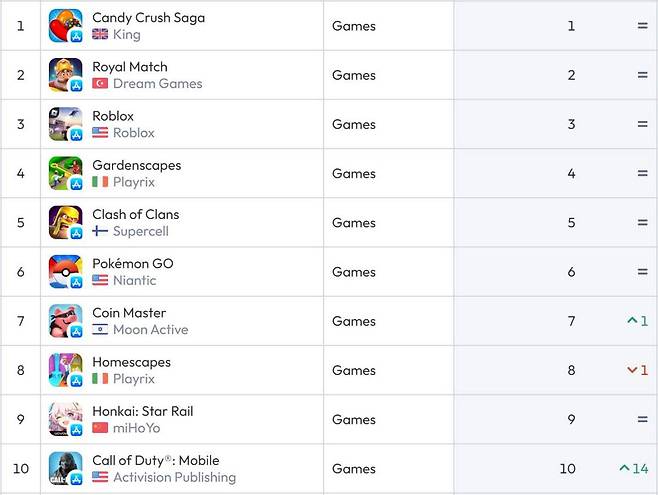658x495 pixels.
Task: Open the Coin Master title link
Action: click(x=129, y=313)
